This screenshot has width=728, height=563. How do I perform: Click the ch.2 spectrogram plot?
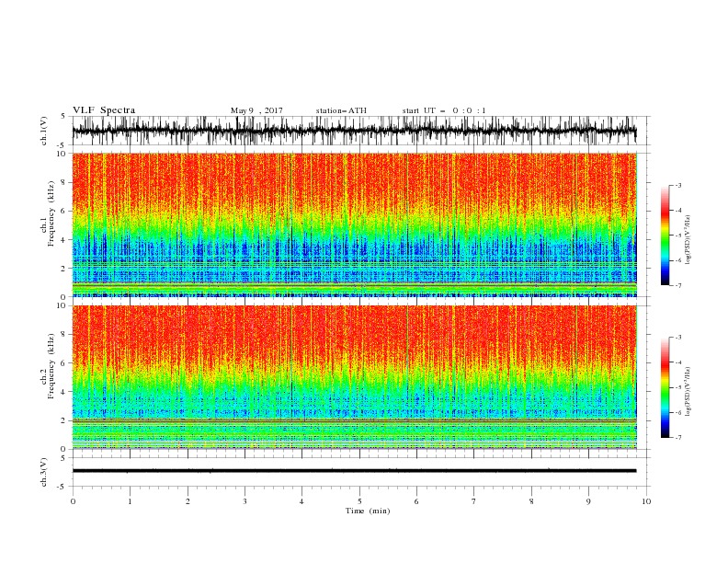tap(355, 377)
